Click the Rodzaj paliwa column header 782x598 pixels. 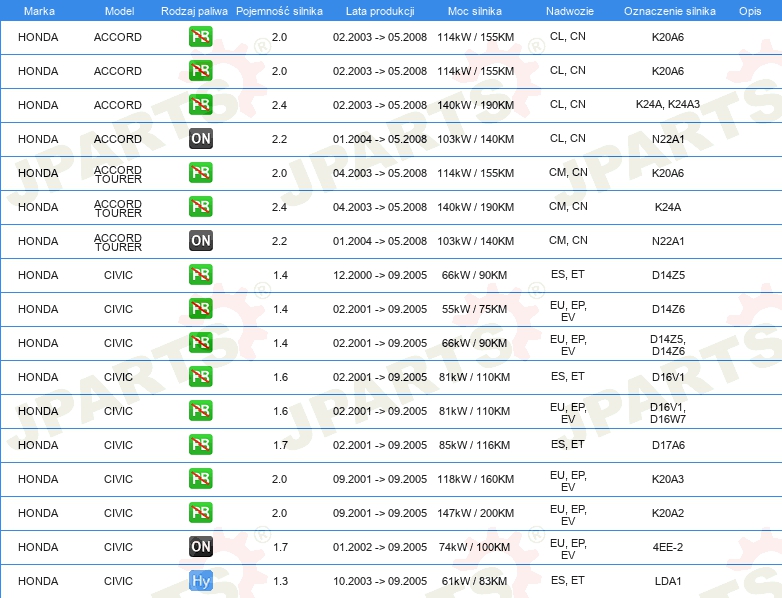194,11
